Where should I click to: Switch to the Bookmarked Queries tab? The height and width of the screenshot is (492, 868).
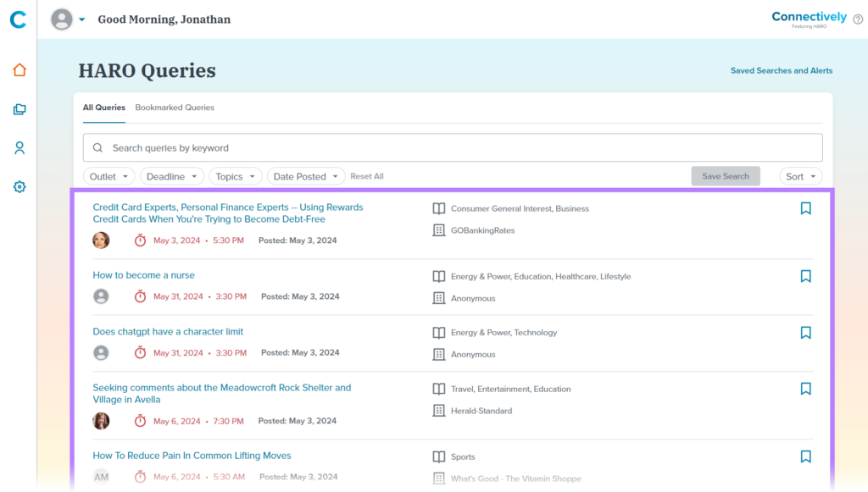(x=175, y=108)
